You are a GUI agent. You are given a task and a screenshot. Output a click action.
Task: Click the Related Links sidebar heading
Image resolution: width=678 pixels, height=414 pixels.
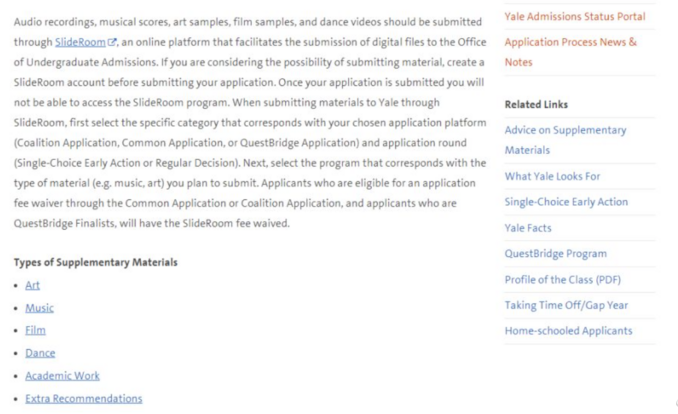coord(536,104)
